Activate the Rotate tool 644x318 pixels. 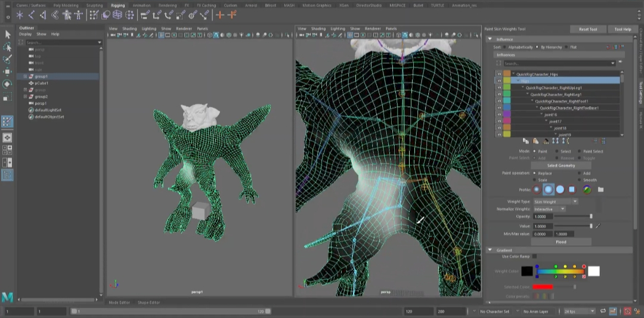(x=7, y=84)
